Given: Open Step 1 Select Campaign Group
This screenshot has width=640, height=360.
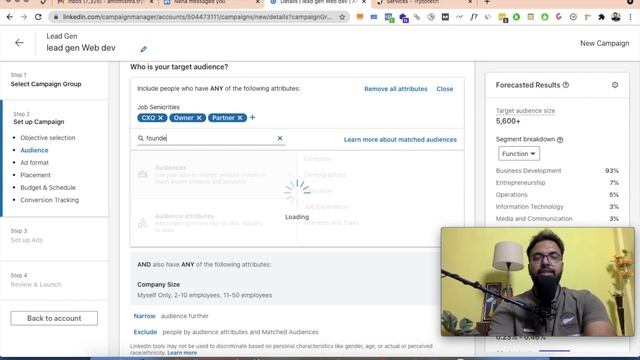Looking at the screenshot, I should point(46,80).
